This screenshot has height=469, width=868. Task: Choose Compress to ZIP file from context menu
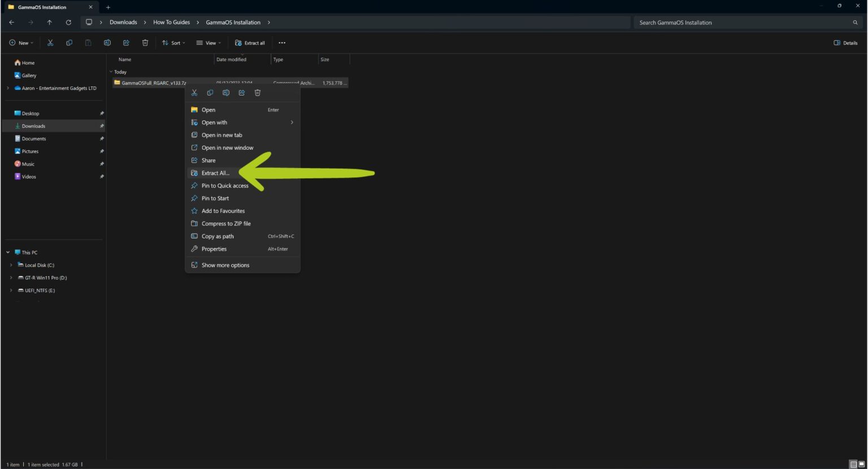(226, 223)
